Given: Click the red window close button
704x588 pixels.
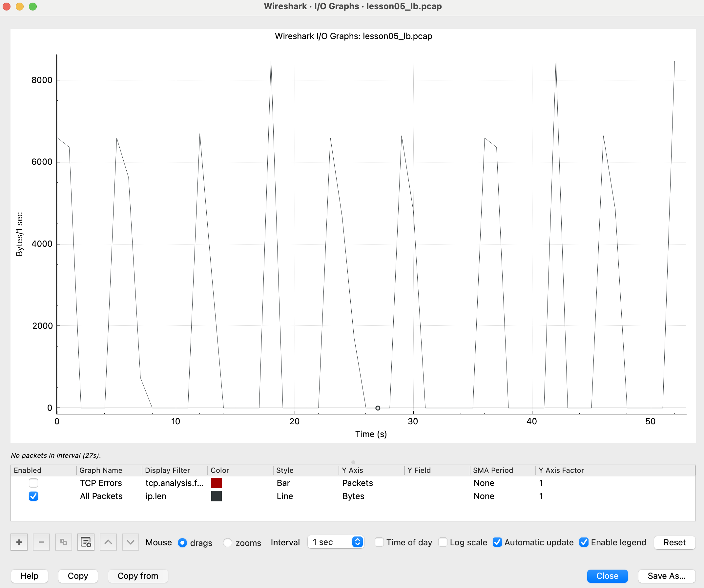Looking at the screenshot, I should click(x=7, y=6).
